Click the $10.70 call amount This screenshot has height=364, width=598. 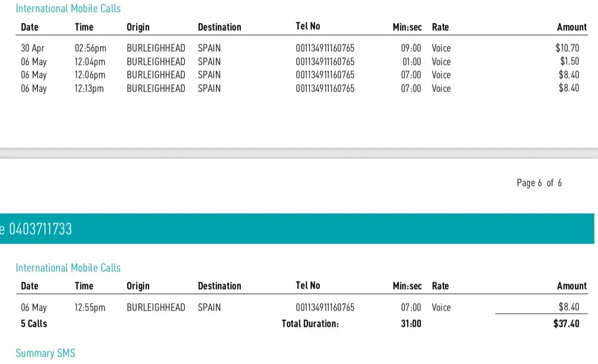point(567,48)
